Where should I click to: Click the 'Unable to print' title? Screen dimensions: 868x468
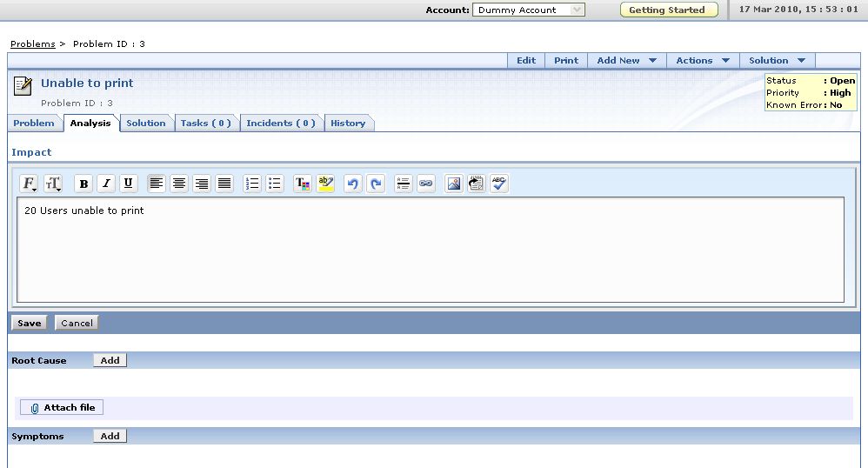click(x=87, y=84)
